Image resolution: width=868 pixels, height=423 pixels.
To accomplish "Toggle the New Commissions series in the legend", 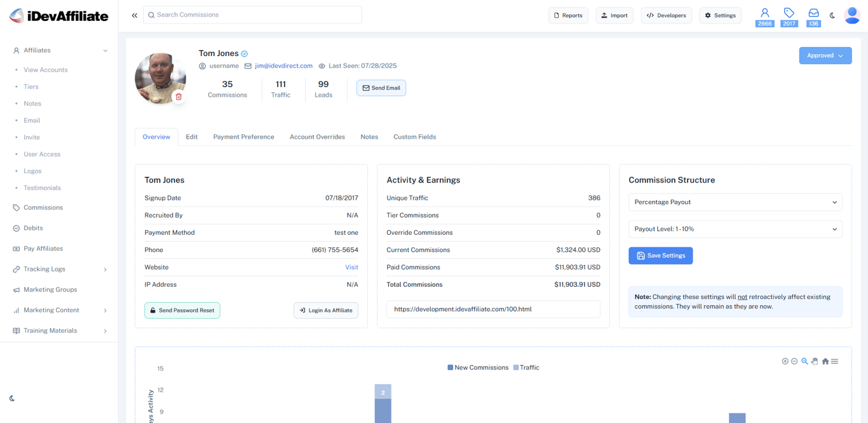I will pyautogui.click(x=478, y=367).
